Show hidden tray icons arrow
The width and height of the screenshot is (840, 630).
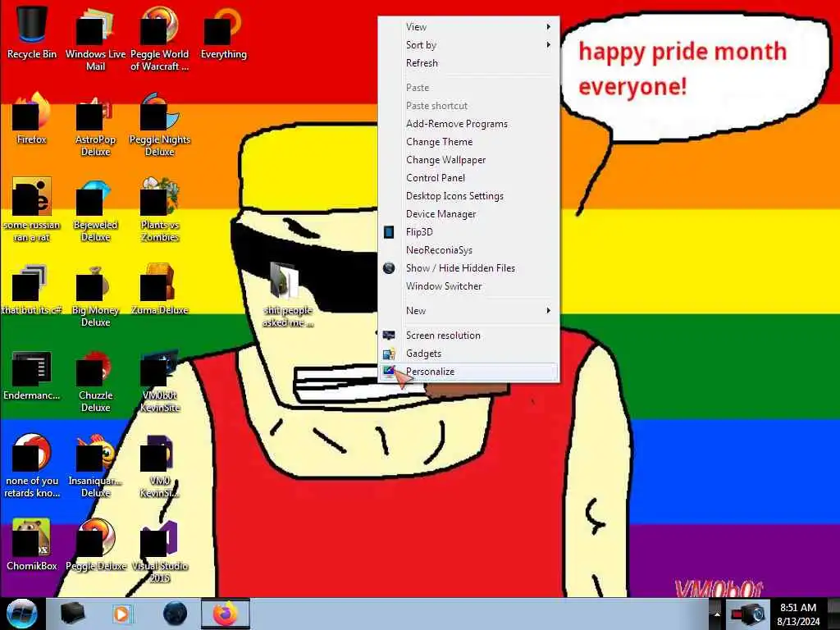click(717, 614)
